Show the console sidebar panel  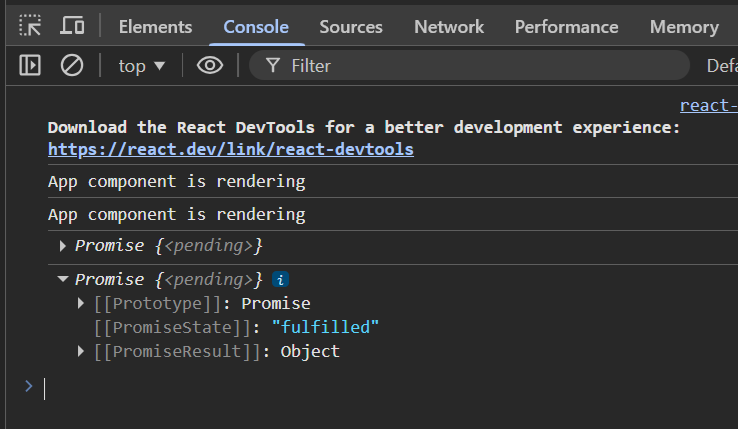[30, 66]
